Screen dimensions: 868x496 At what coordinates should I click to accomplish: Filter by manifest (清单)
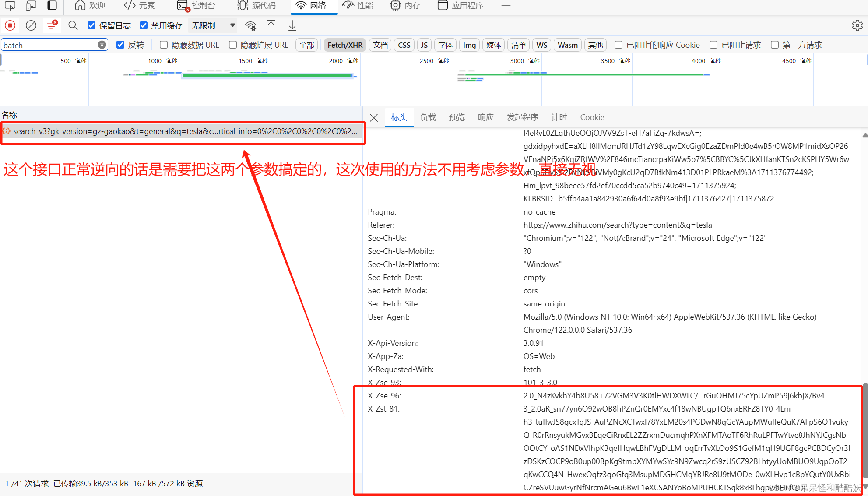519,45
